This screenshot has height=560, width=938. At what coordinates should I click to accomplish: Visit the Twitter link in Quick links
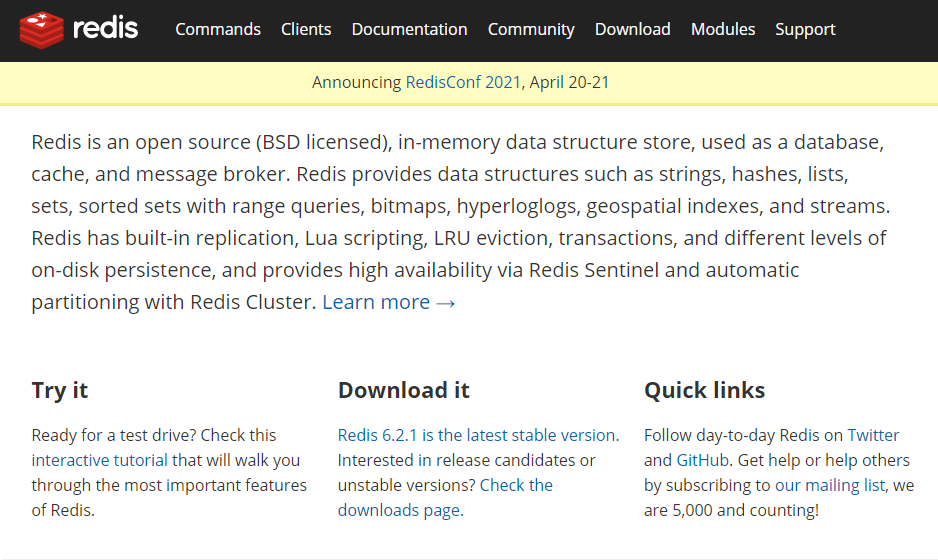(x=873, y=435)
